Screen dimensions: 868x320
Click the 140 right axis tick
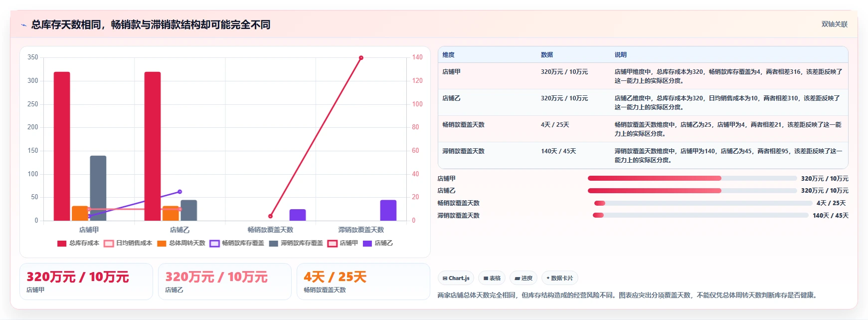point(417,57)
